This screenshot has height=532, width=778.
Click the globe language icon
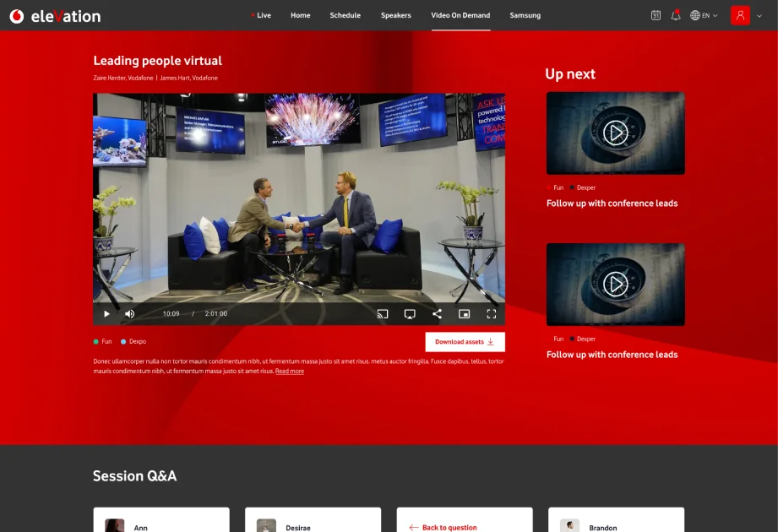[x=694, y=15]
